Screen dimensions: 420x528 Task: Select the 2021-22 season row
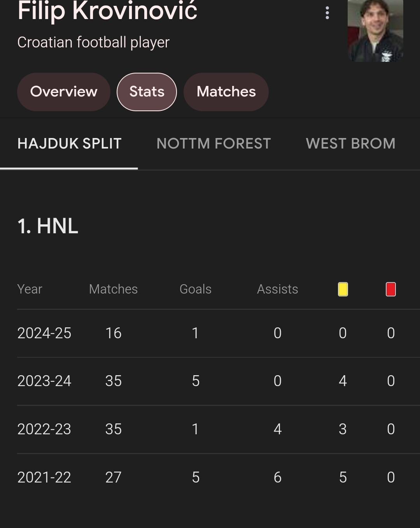coord(219,477)
